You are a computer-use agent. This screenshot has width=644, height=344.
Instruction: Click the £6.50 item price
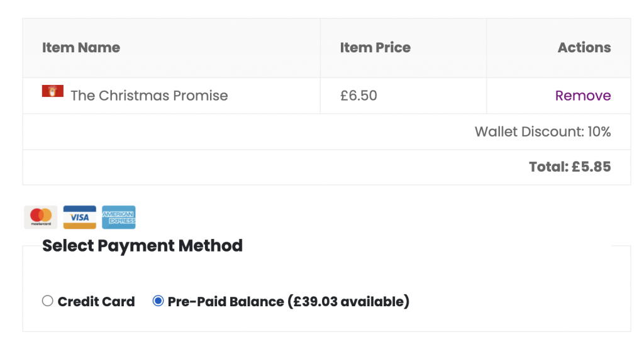coord(358,96)
